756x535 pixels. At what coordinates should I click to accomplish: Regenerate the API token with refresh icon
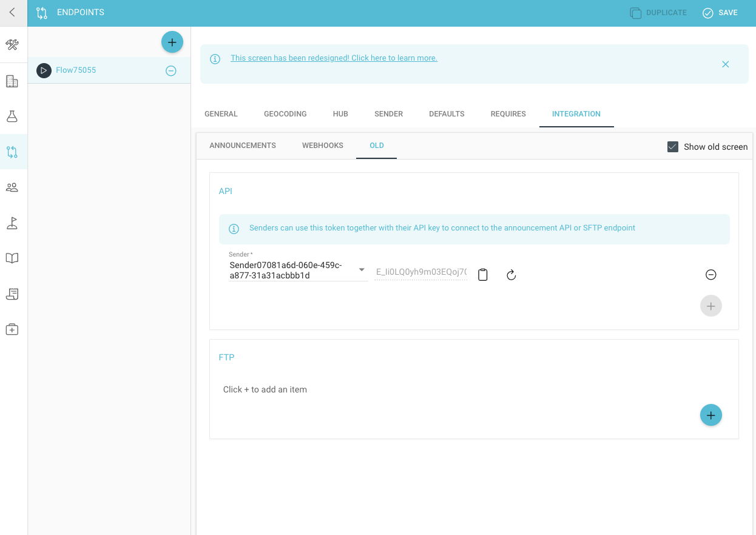[x=511, y=275]
